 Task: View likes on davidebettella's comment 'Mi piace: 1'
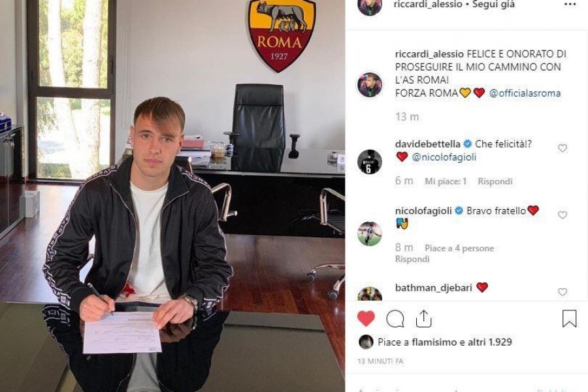click(x=446, y=182)
